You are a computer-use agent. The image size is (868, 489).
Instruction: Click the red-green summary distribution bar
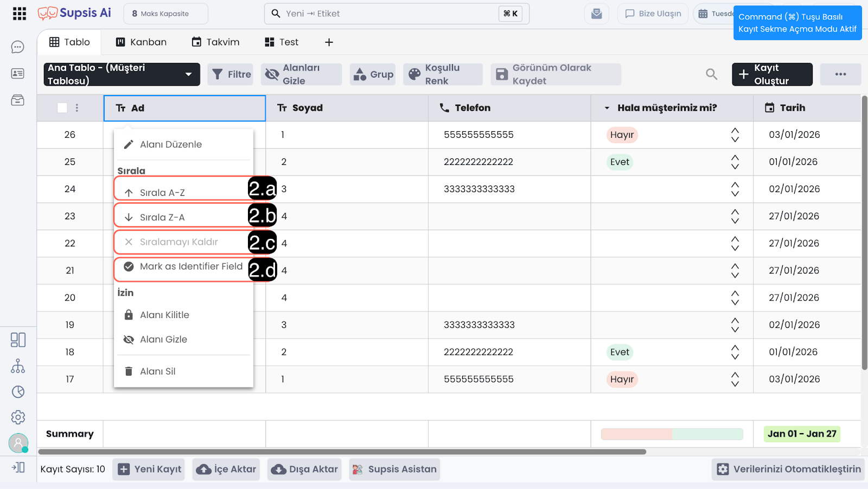click(672, 434)
